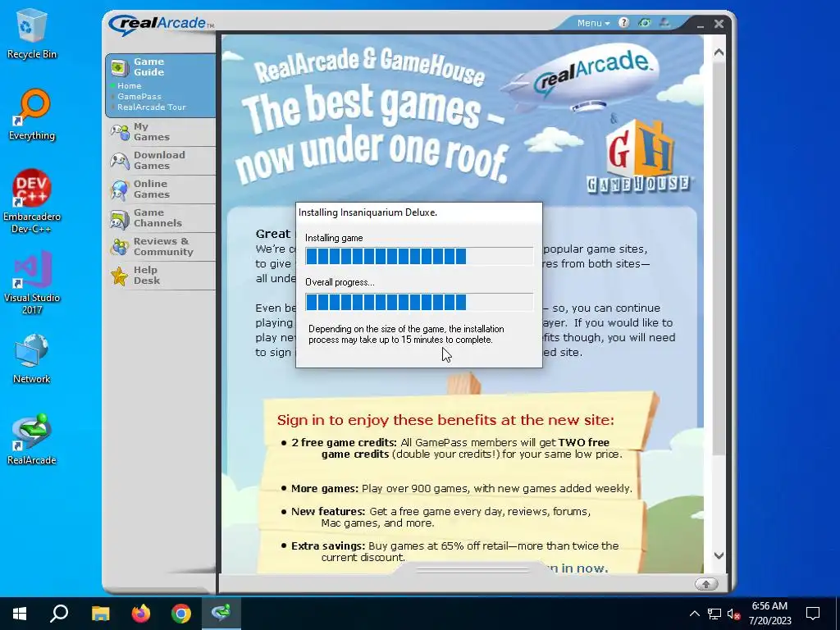Viewport: 840px width, 630px height.
Task: Click the up arrow button at bottom right
Action: click(x=706, y=584)
